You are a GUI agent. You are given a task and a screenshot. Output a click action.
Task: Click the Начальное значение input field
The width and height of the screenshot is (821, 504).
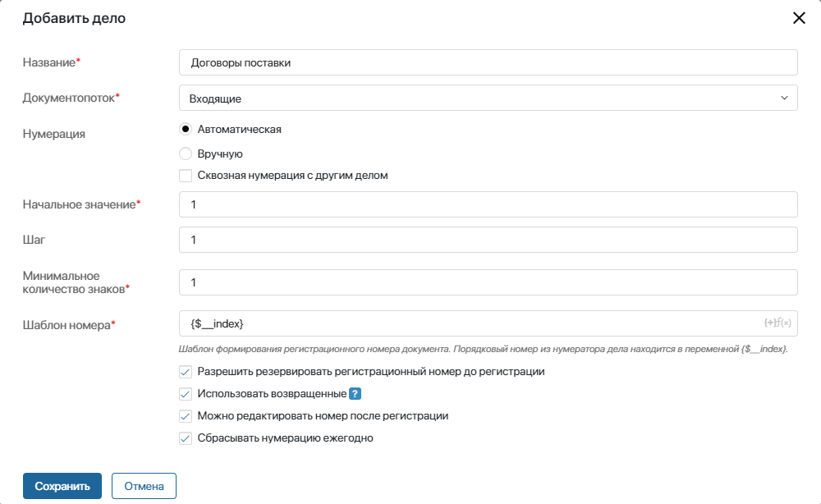tap(488, 204)
